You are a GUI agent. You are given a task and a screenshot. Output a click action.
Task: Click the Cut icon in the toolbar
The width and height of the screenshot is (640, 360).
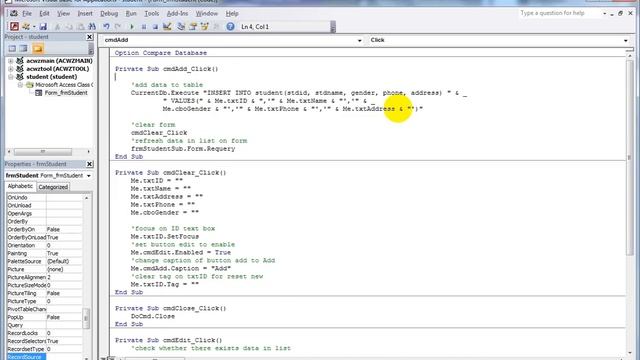click(x=57, y=27)
